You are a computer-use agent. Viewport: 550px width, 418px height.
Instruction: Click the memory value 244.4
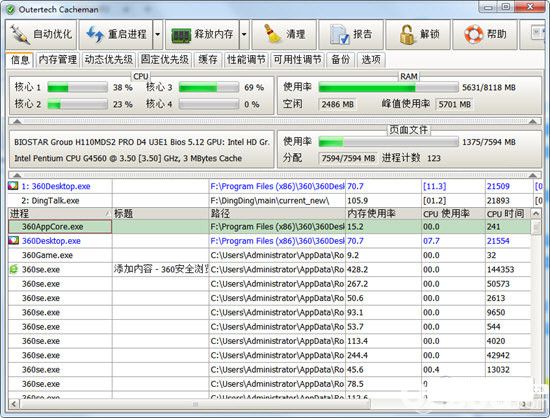tap(357, 355)
